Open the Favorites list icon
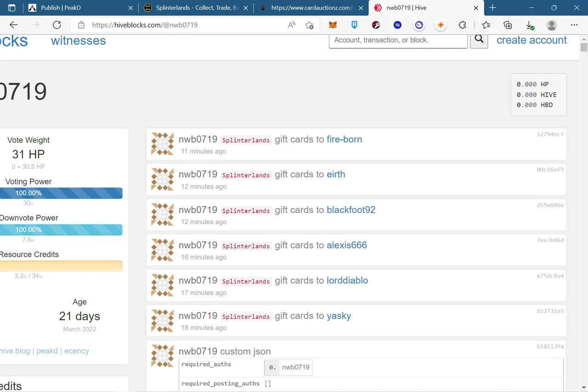 [x=486, y=25]
